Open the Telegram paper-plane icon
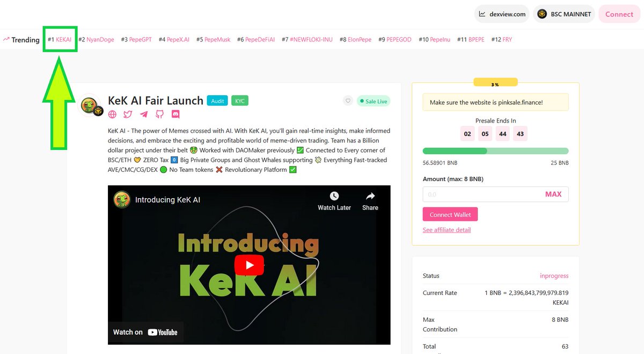Screen dimensions: 644x354 coord(144,114)
